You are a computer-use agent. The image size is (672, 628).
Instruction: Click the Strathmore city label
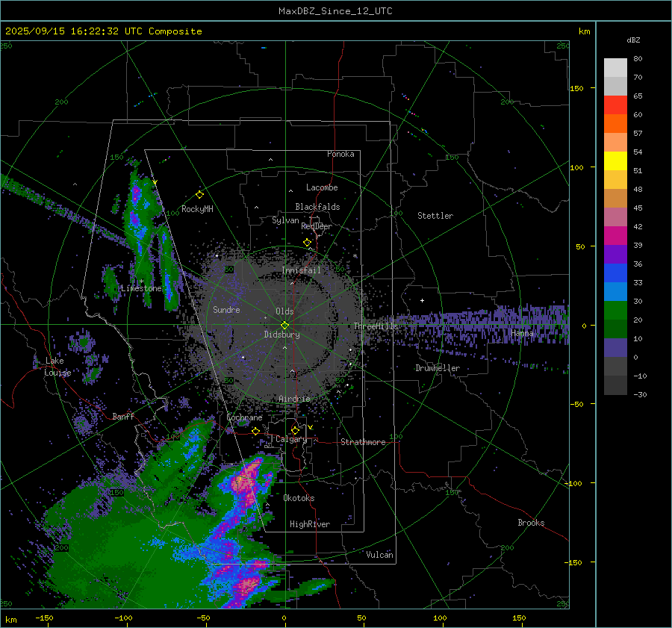click(x=364, y=442)
